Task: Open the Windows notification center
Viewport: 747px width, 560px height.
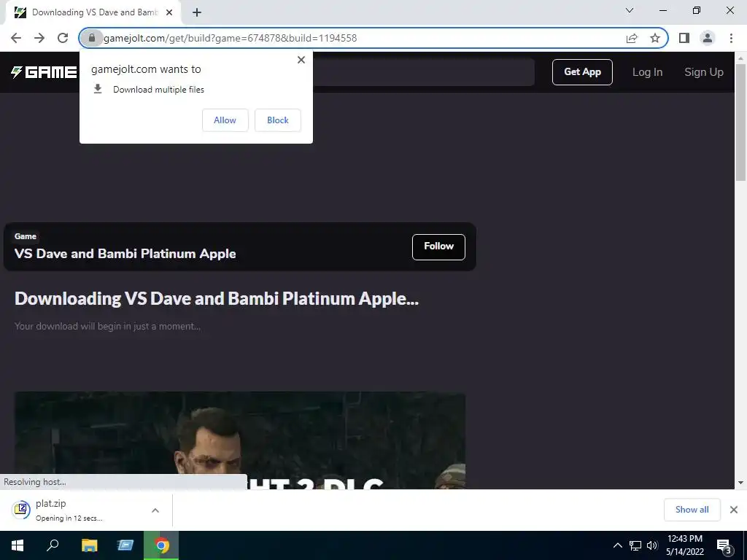Action: click(x=724, y=546)
